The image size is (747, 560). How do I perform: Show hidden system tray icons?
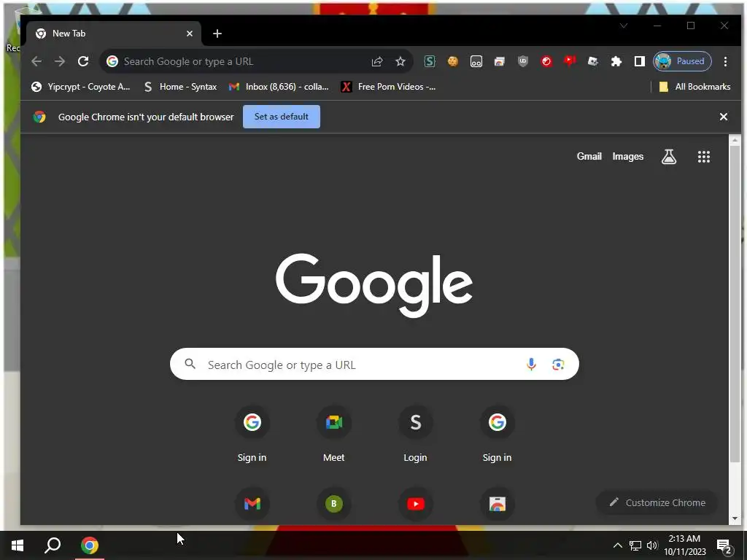point(617,545)
